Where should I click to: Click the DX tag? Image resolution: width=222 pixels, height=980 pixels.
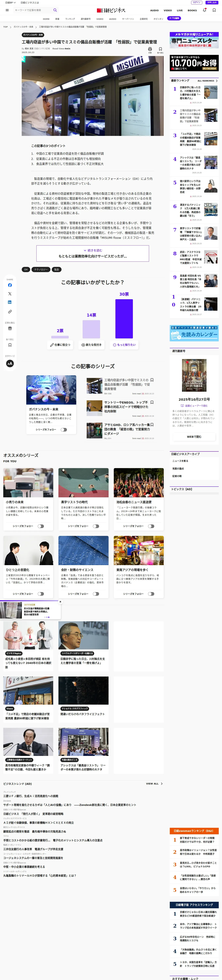point(26,269)
